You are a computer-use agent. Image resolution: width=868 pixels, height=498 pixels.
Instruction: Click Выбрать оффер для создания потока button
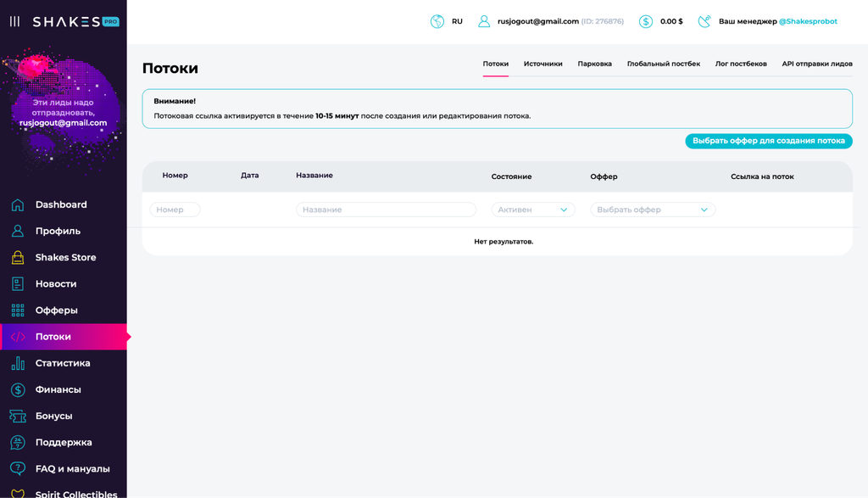click(769, 141)
